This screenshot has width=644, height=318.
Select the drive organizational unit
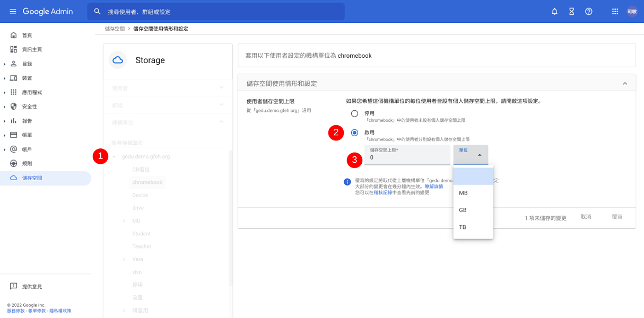[138, 208]
